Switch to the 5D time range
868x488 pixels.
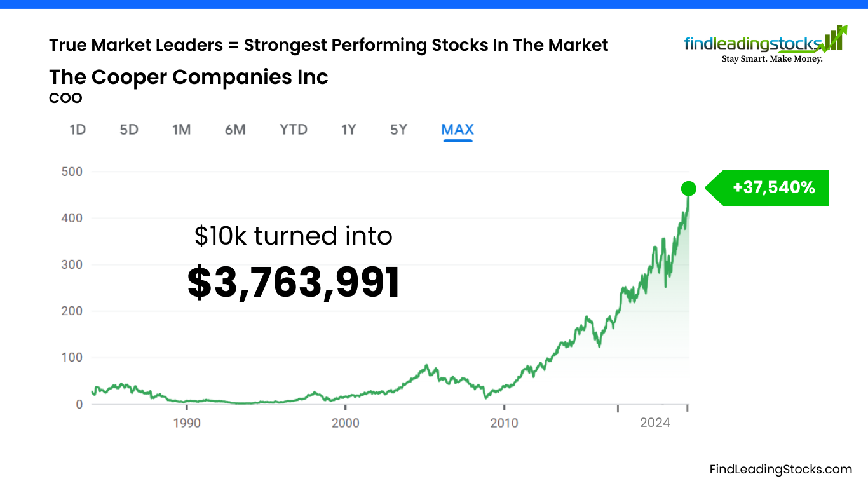[129, 130]
